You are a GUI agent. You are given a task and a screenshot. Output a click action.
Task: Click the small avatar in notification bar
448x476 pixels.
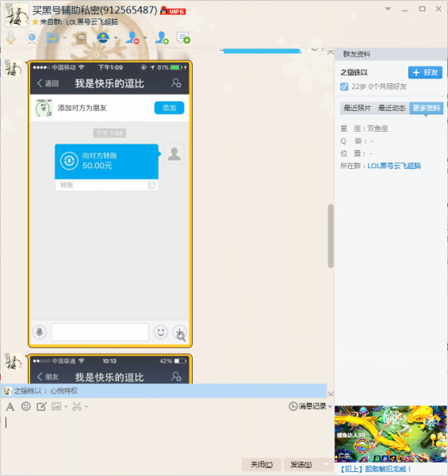coord(7,391)
